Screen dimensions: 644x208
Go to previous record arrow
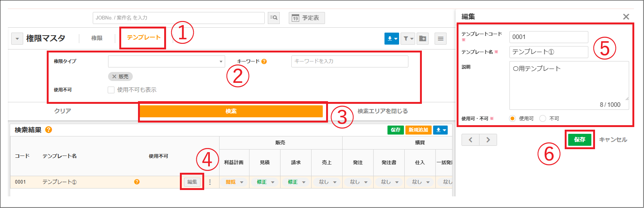(x=470, y=140)
